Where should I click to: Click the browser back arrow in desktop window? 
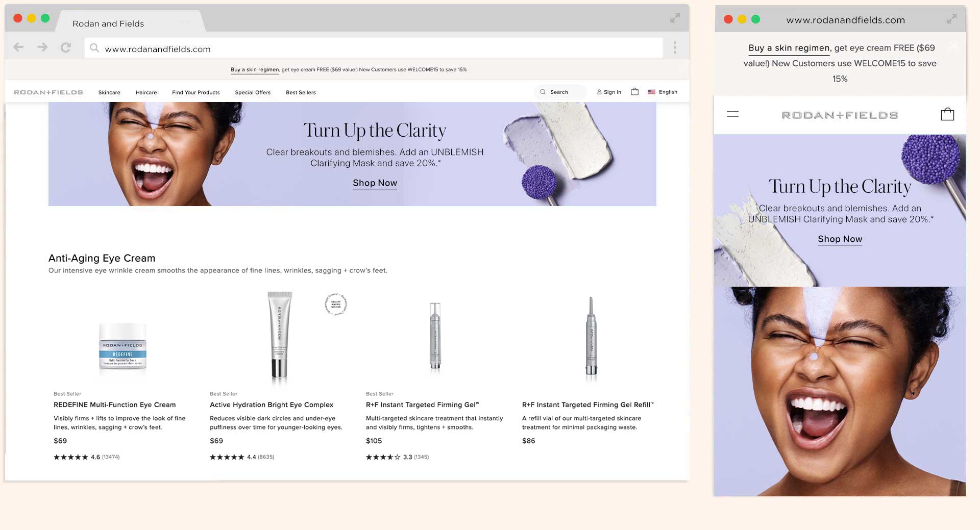(x=18, y=47)
